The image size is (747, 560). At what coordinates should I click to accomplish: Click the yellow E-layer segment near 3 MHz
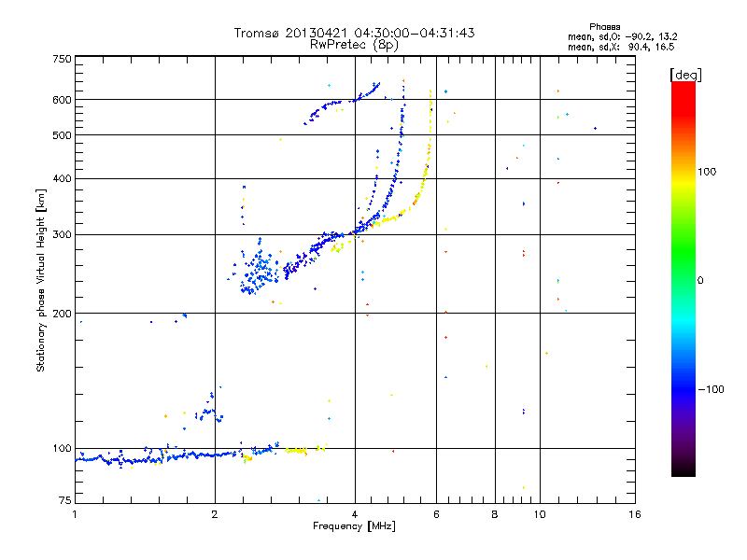(297, 450)
